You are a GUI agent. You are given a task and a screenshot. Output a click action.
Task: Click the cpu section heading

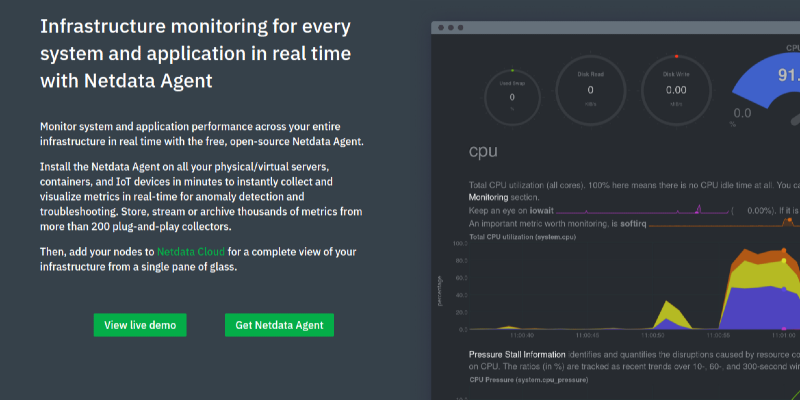[484, 153]
